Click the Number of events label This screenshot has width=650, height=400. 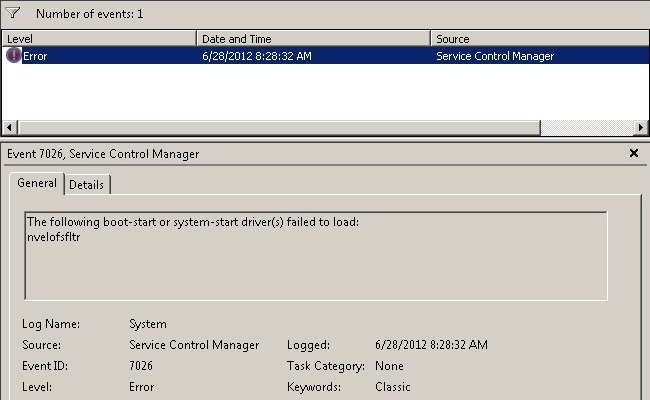coord(89,15)
